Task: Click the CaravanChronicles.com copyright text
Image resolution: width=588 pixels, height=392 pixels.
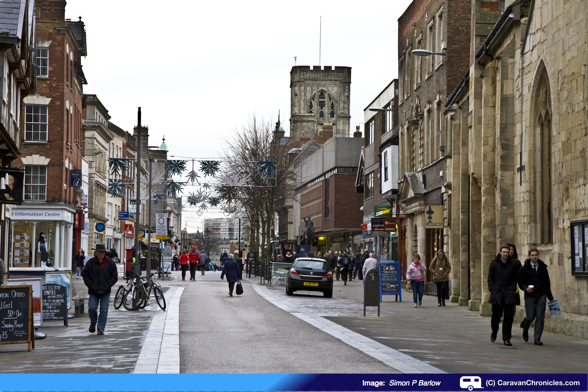Action: (x=533, y=383)
